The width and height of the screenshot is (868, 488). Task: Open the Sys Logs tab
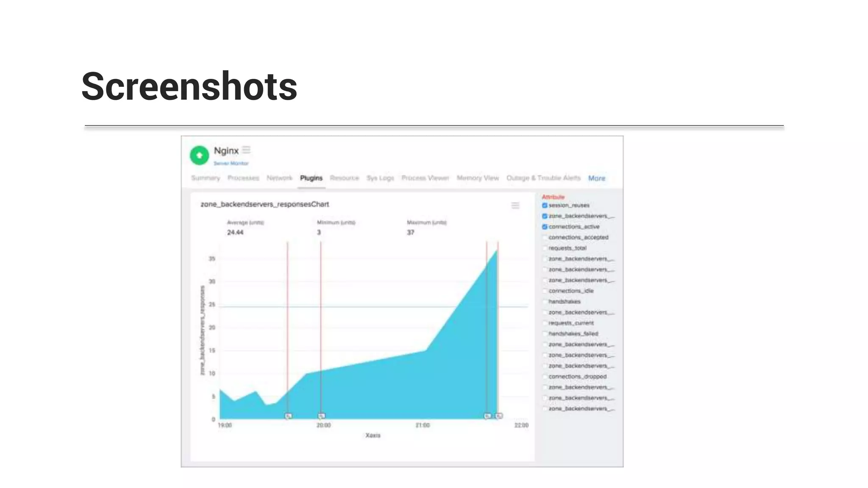coord(380,178)
